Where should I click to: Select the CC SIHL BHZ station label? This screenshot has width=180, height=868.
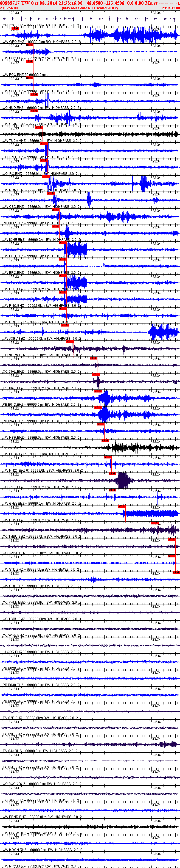point(41,372)
